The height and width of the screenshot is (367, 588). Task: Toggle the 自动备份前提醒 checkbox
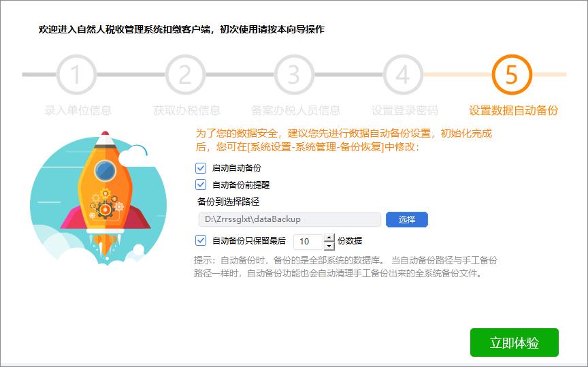tap(201, 185)
